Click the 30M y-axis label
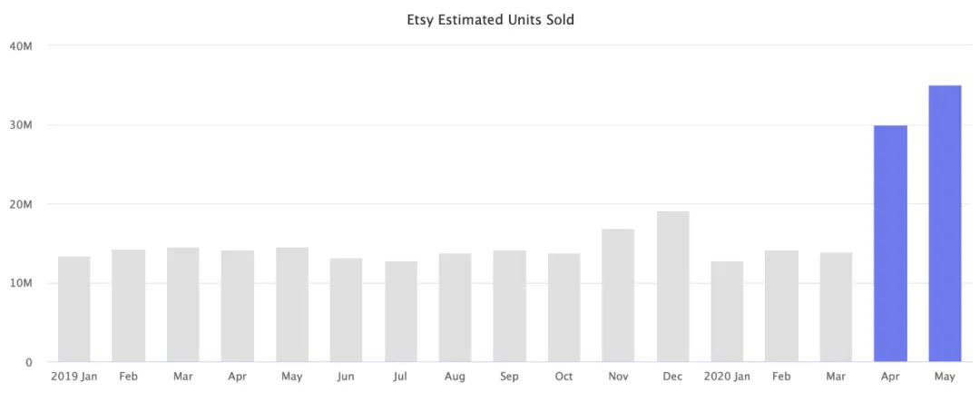 (21, 125)
